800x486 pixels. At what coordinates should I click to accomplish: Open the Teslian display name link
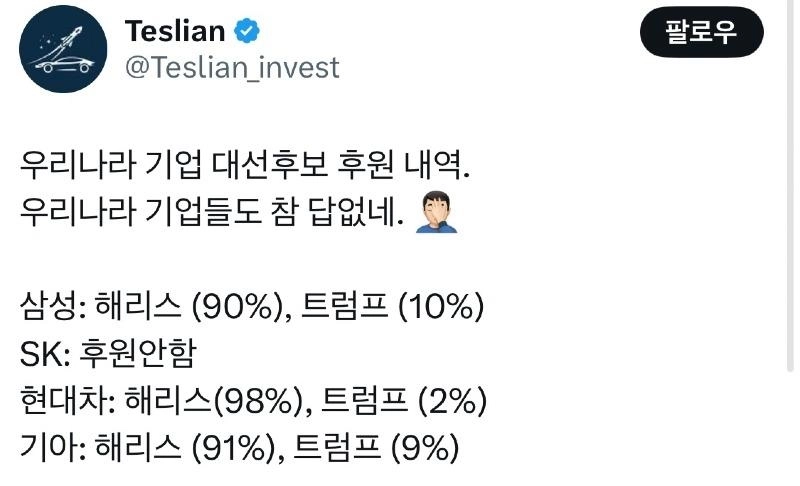tap(174, 31)
